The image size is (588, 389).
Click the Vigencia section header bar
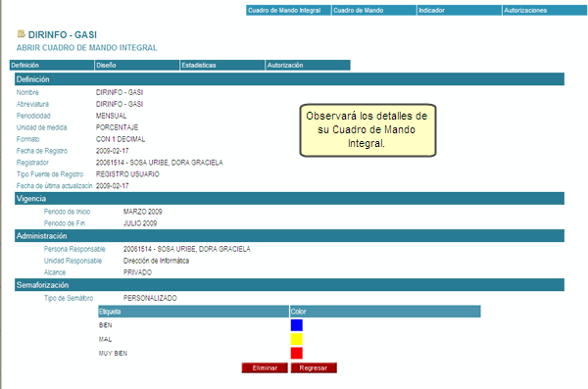point(289,199)
